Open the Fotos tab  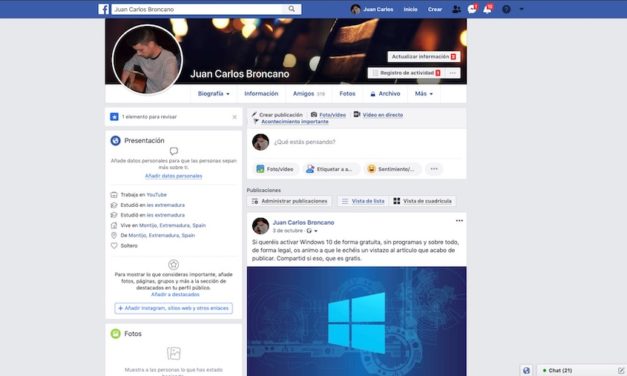[347, 94]
